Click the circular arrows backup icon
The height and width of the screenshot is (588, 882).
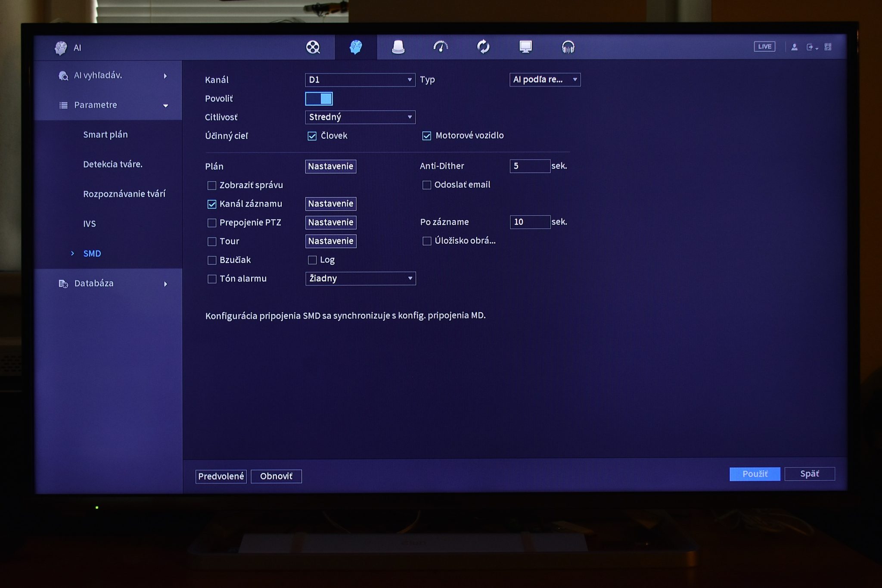coord(483,47)
